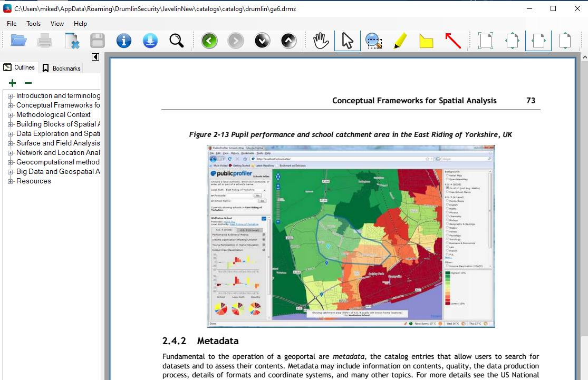This screenshot has height=380, width=588.
Task: Collapse the side panel with the toggle arrow
Action: click(95, 57)
